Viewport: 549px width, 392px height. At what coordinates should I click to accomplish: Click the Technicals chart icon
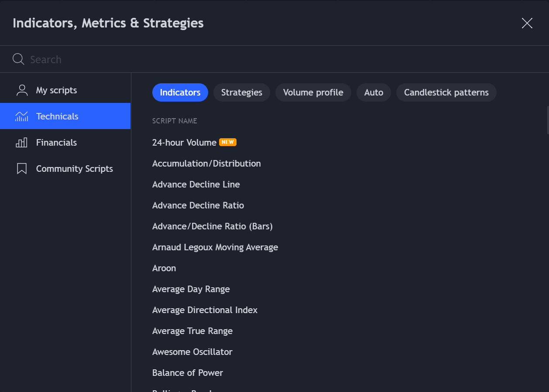[x=21, y=116]
